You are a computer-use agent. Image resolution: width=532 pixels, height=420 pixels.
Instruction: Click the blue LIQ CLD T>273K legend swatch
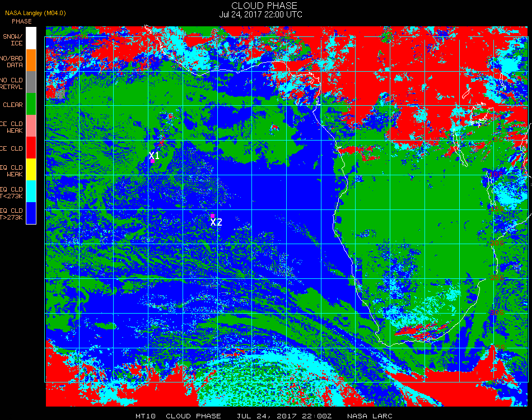coord(31,213)
